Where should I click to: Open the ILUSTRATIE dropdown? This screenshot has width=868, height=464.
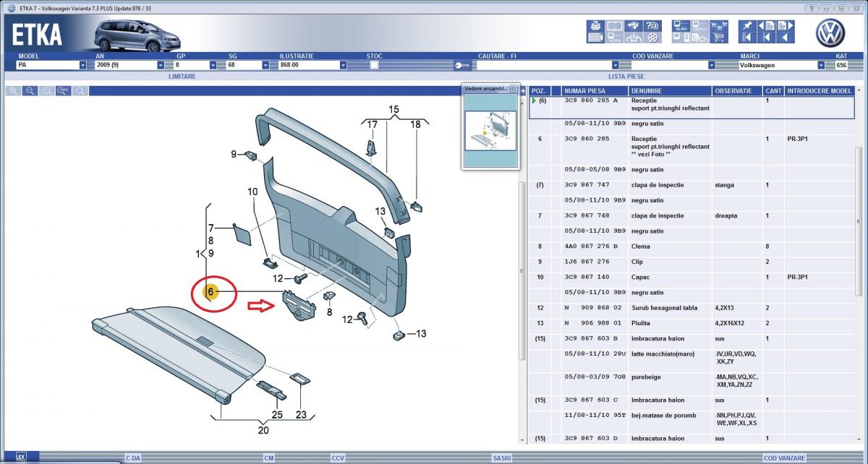(341, 65)
